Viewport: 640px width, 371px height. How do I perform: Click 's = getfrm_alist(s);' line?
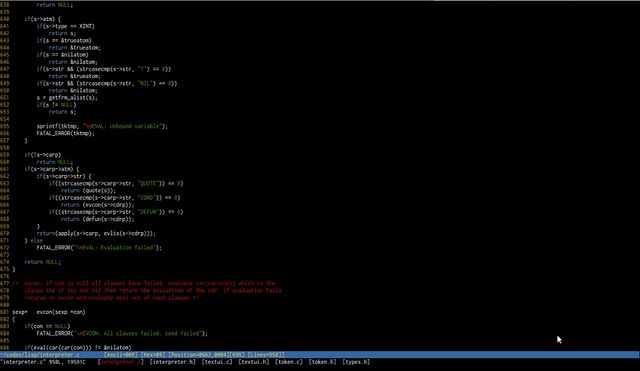click(x=67, y=98)
